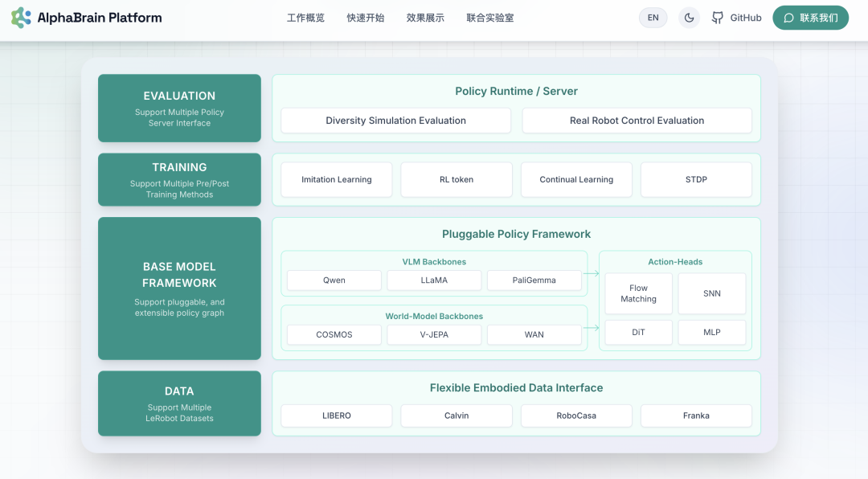
Task: Go to the 快速开始 nav item
Action: click(x=366, y=18)
